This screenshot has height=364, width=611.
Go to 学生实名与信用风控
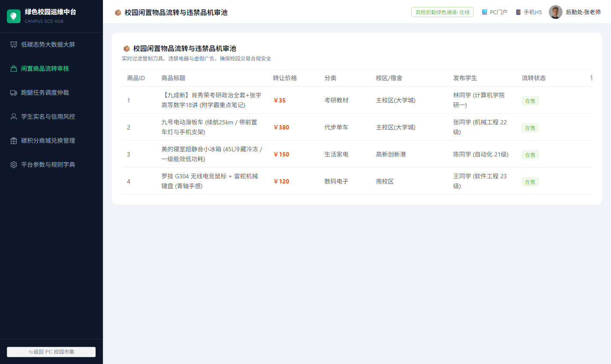coord(51,117)
